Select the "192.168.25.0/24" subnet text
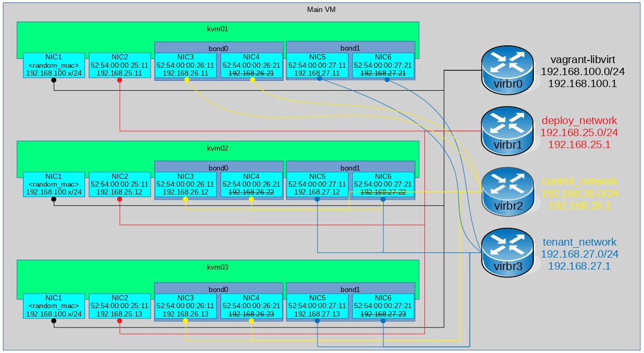The height and width of the screenshot is (353, 644). point(579,132)
